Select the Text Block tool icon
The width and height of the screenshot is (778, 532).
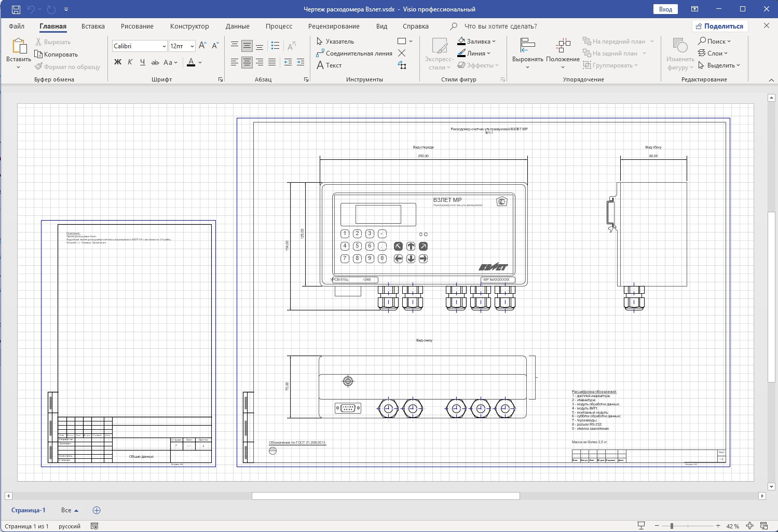402,65
